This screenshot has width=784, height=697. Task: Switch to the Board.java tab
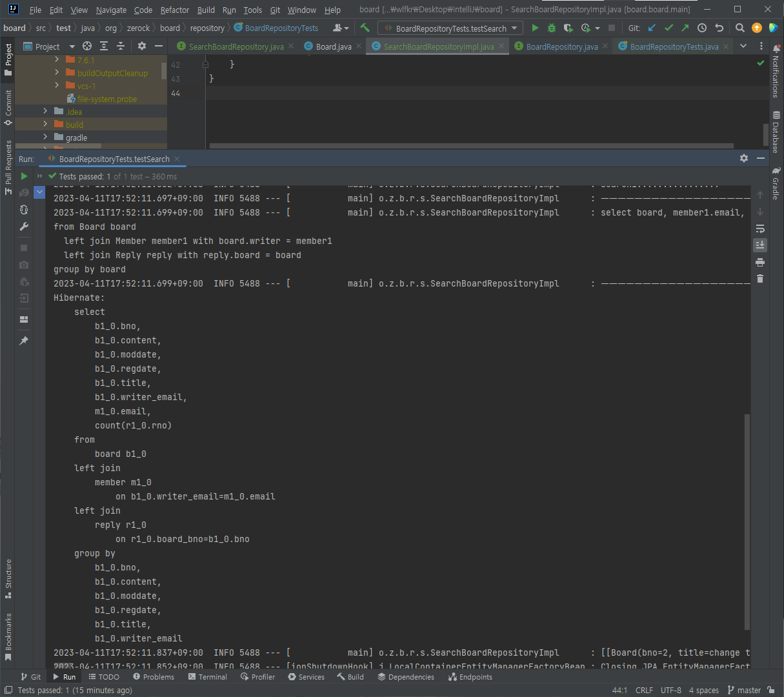click(334, 46)
